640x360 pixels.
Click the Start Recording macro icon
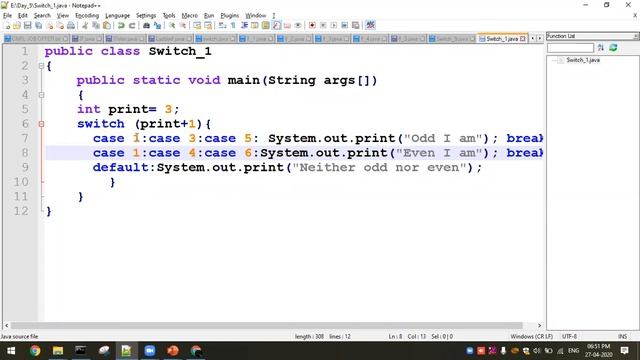coord(312,25)
